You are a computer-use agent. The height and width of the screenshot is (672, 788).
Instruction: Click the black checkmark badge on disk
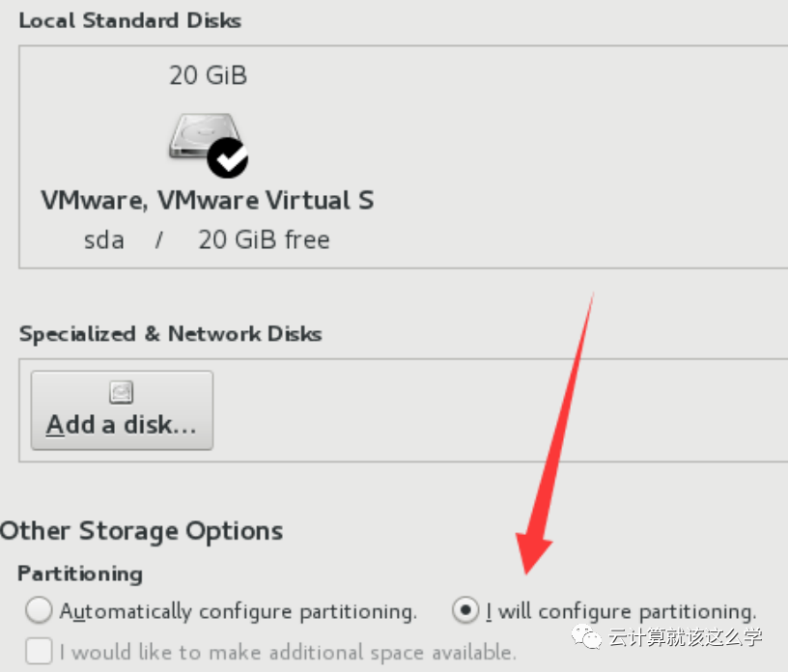pyautogui.click(x=228, y=157)
